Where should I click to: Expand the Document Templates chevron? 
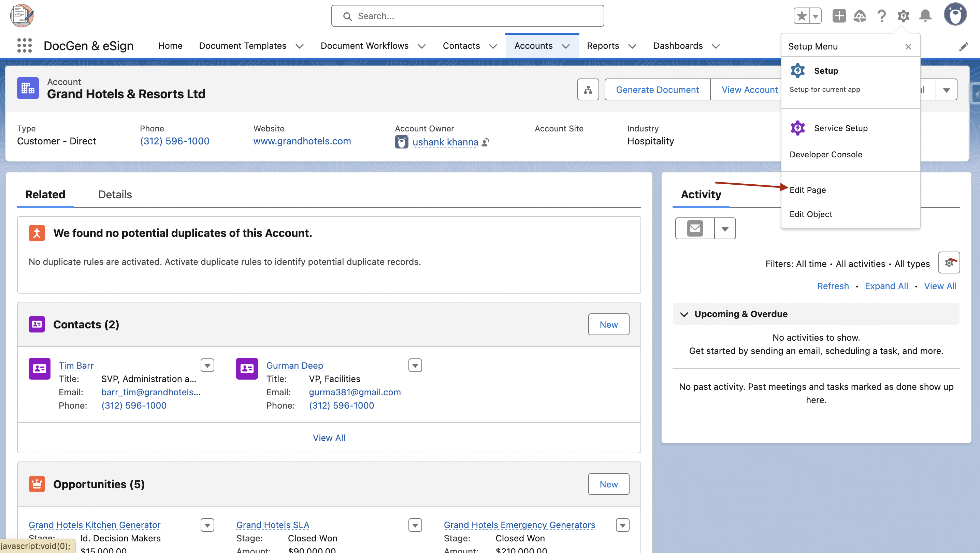point(299,46)
